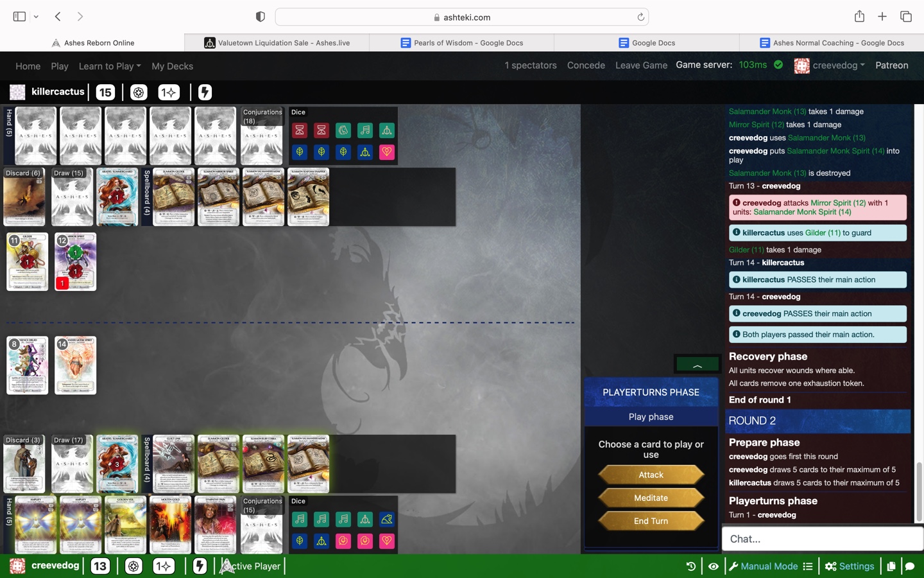Select your pink heart die
The height and width of the screenshot is (578, 924).
pos(387,541)
